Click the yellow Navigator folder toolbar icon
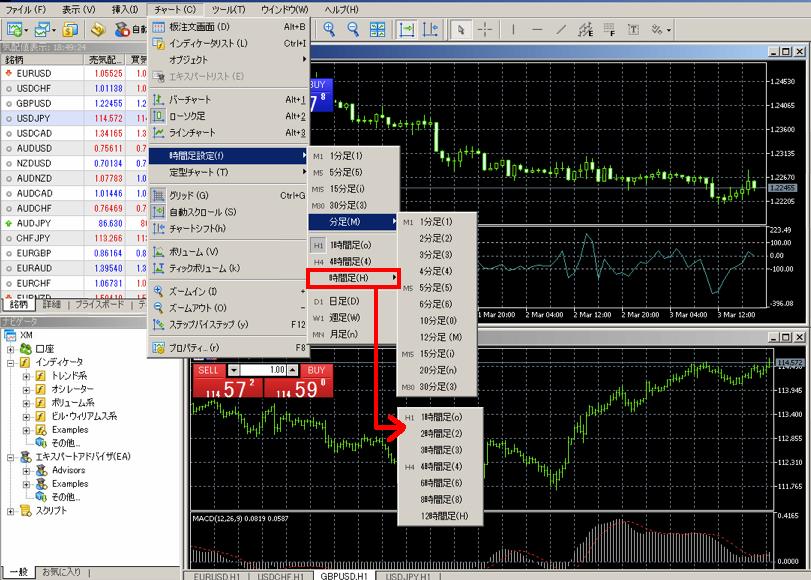 coord(98,30)
